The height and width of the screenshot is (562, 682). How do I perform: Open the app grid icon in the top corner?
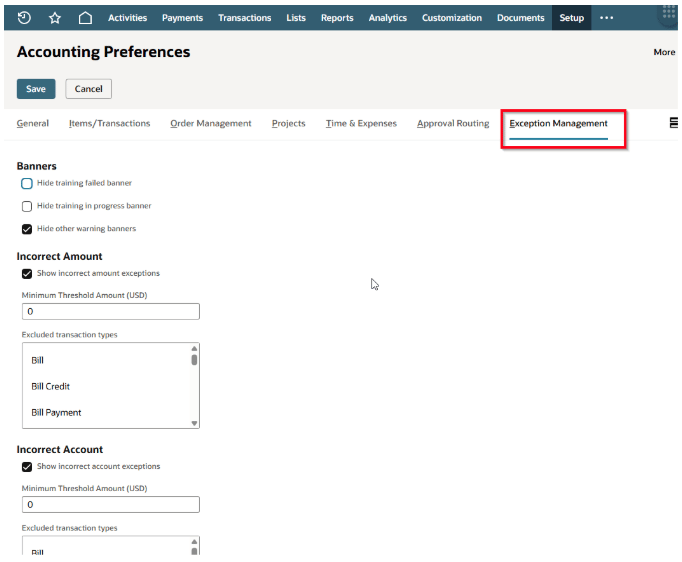[x=669, y=12]
